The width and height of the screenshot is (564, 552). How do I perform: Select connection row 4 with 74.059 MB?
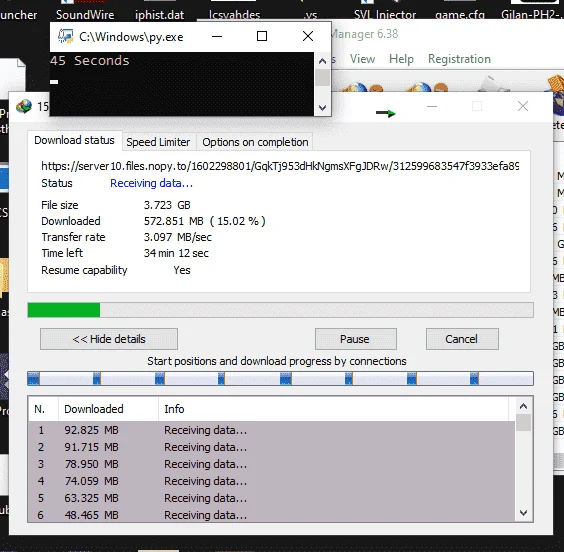point(272,481)
